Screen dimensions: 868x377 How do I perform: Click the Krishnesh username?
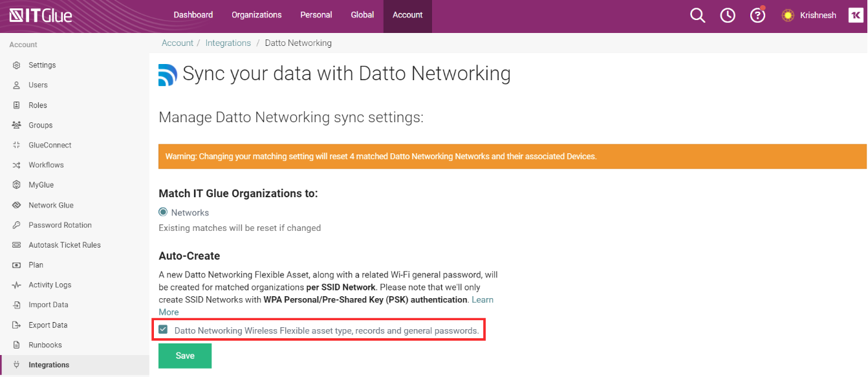[x=818, y=15]
